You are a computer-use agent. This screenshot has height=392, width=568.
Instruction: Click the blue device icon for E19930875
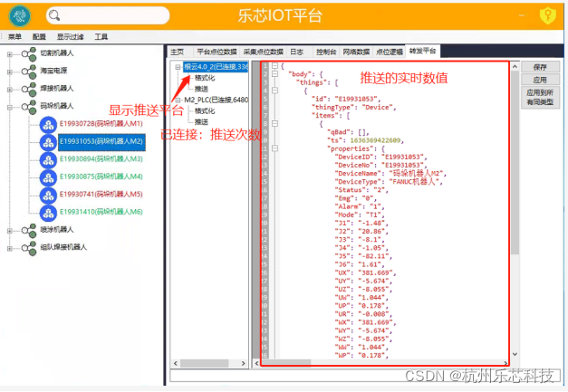48,177
